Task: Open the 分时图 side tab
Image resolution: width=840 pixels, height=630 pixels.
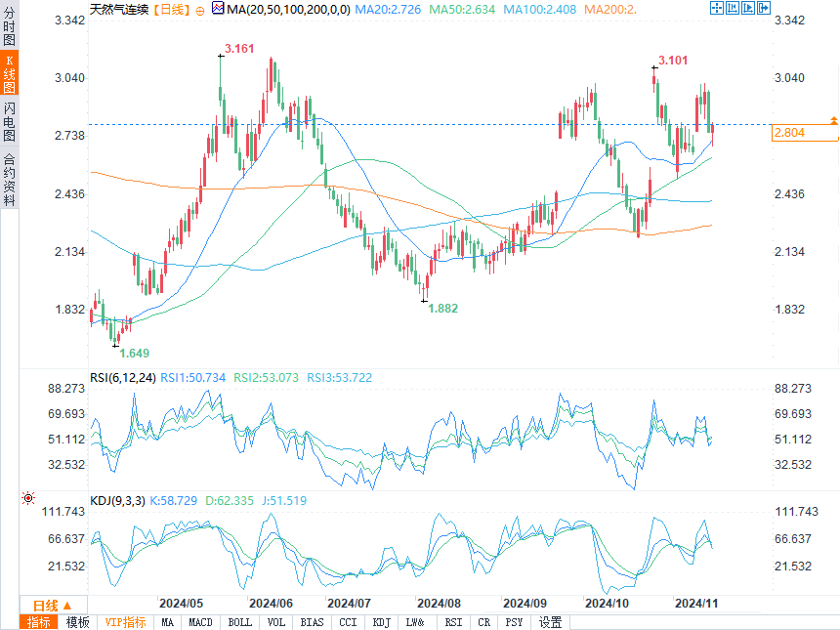Action: (9, 25)
